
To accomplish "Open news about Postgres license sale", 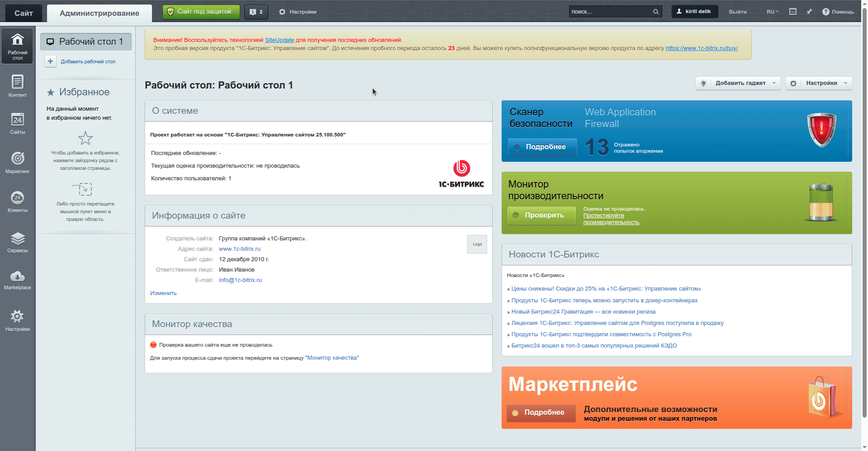I will [617, 323].
